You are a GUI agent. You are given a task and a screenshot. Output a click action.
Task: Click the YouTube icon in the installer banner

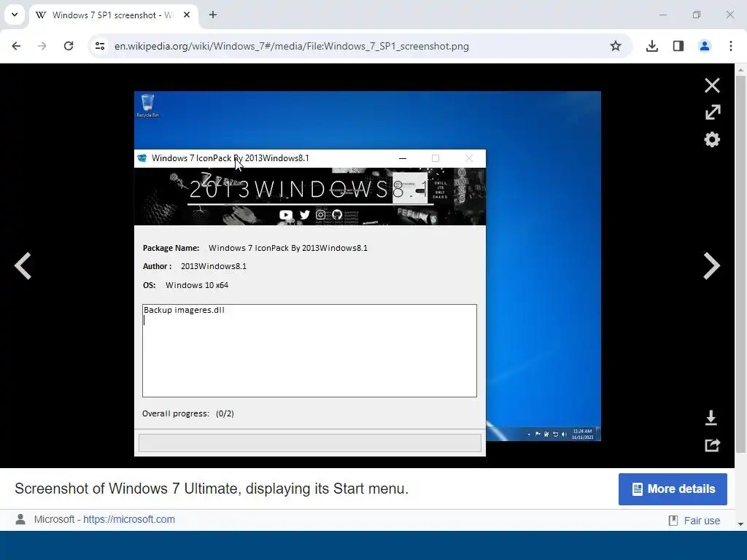click(286, 215)
